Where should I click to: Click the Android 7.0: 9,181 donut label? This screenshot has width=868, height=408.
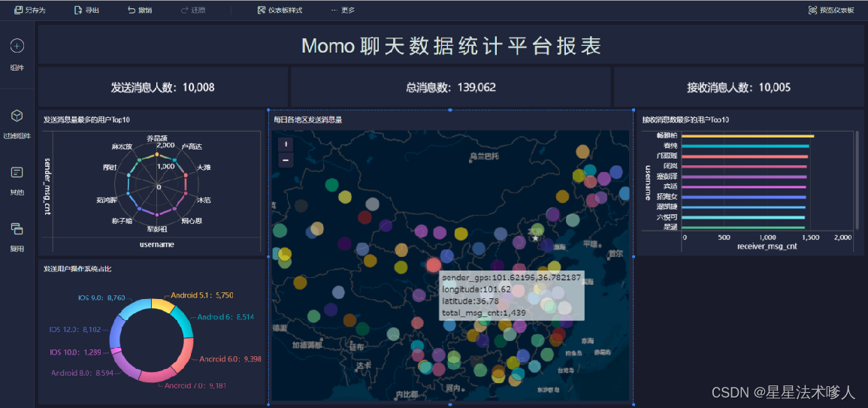tap(195, 385)
